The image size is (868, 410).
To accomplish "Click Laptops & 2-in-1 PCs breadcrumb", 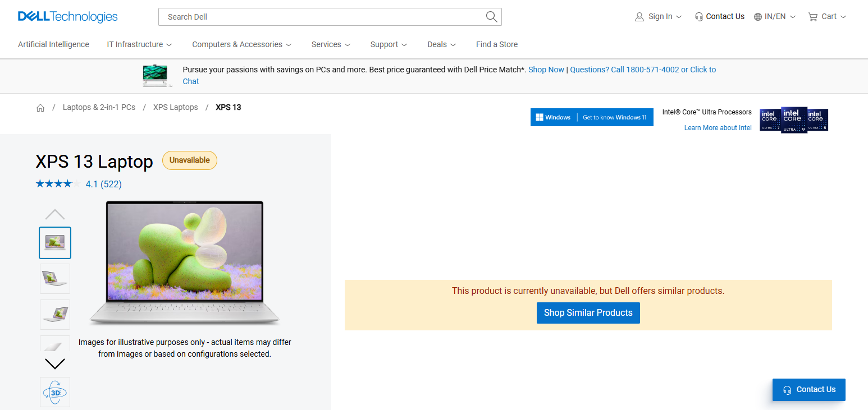I will coord(99,107).
